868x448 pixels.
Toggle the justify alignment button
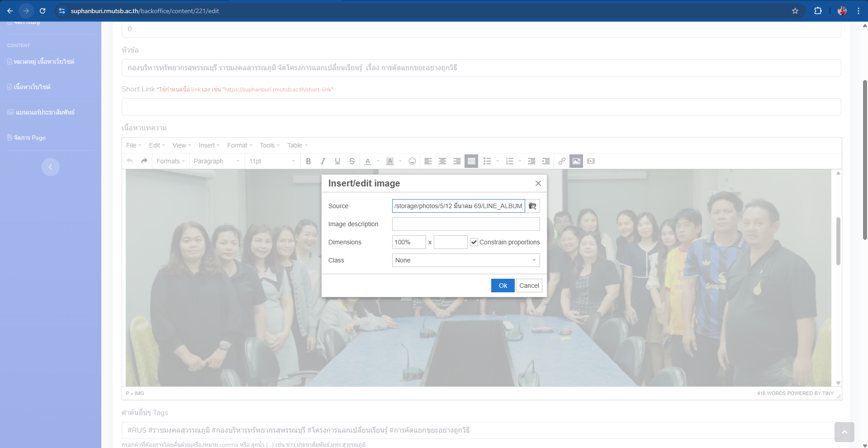coord(471,161)
